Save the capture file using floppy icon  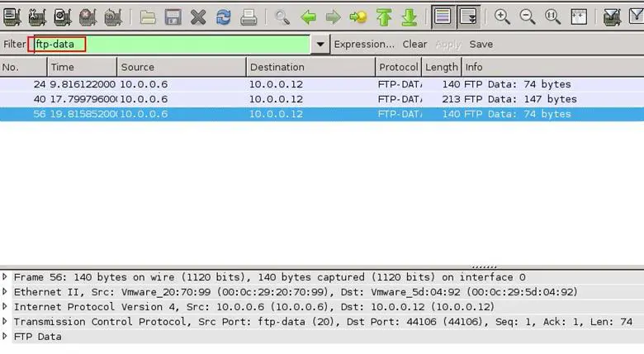[x=173, y=17]
